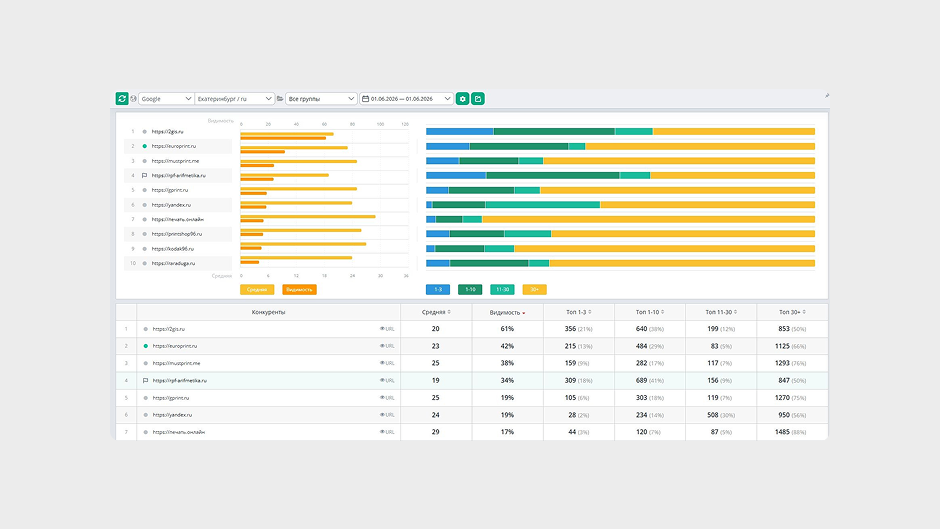Toggle the yellow Средняя legend button
The height and width of the screenshot is (529, 940).
pyautogui.click(x=257, y=289)
